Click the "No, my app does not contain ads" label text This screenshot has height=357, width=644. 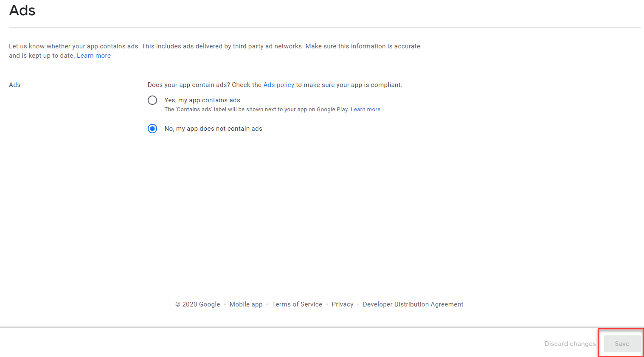tap(213, 129)
